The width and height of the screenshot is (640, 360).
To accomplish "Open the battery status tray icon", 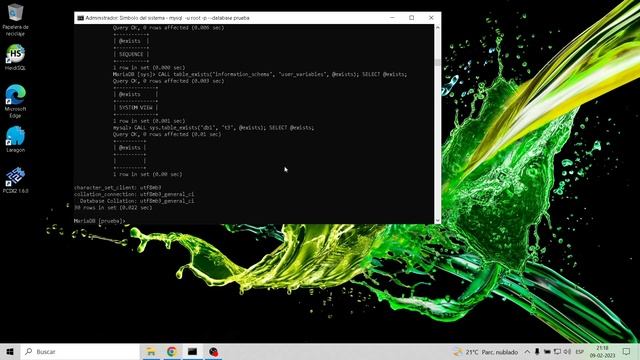I will click(547, 352).
